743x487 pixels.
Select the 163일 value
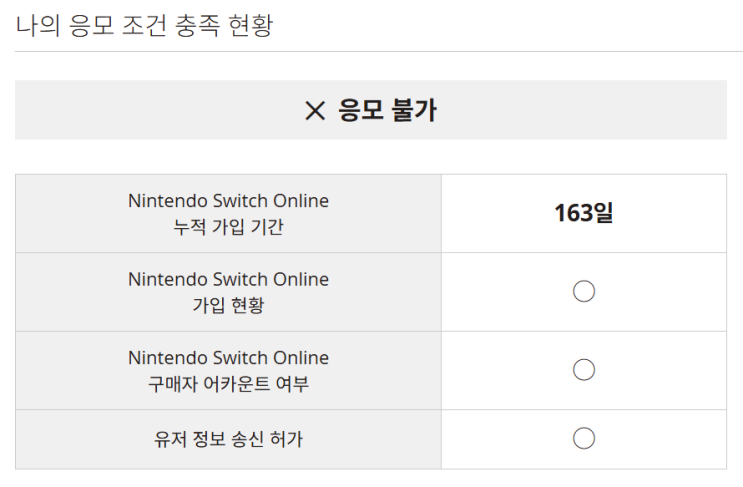pos(584,213)
